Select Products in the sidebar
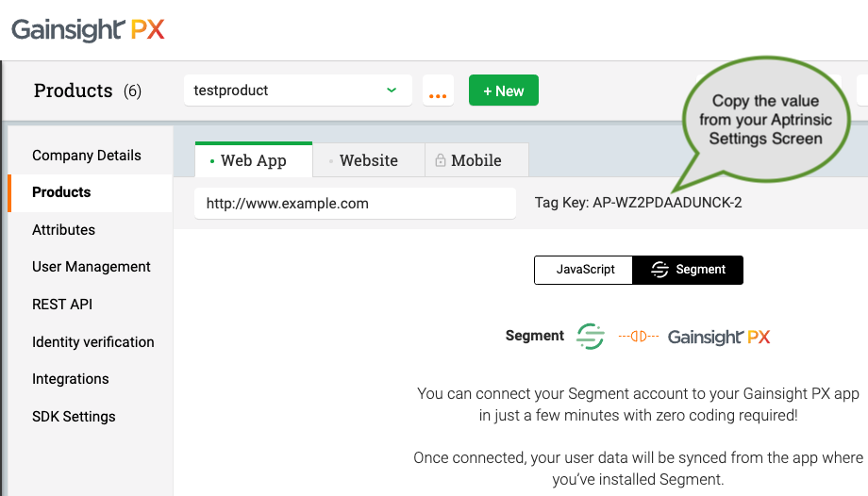 pos(61,192)
